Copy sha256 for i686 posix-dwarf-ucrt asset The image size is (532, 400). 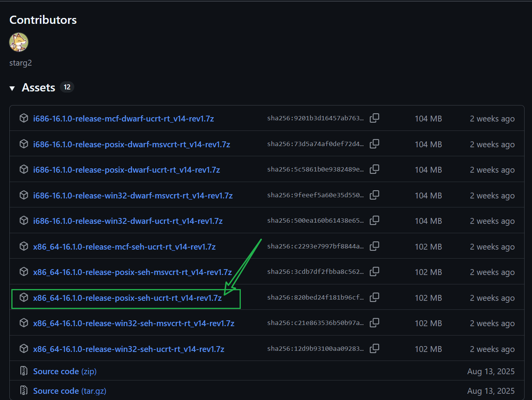click(x=374, y=169)
